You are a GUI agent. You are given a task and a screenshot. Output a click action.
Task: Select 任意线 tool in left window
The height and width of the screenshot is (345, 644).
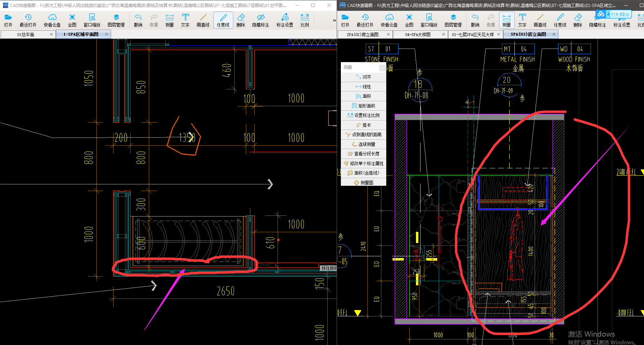click(x=223, y=20)
